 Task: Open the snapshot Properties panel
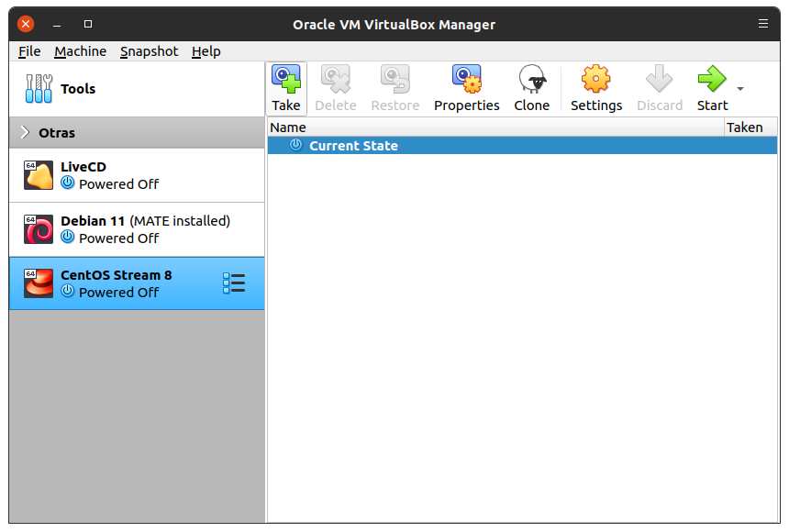(x=466, y=80)
